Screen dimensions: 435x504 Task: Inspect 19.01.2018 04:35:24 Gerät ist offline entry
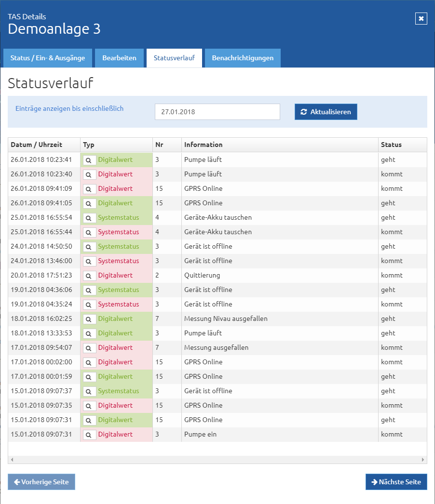click(89, 305)
